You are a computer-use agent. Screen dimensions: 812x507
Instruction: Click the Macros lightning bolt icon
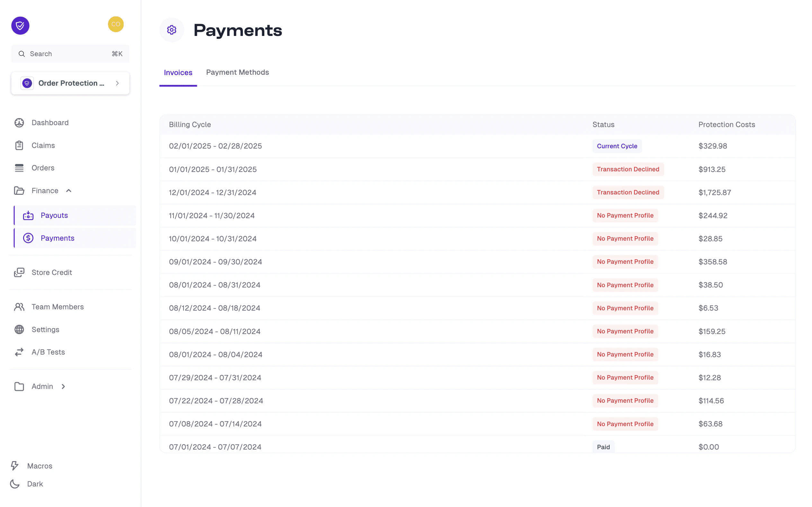(15, 465)
